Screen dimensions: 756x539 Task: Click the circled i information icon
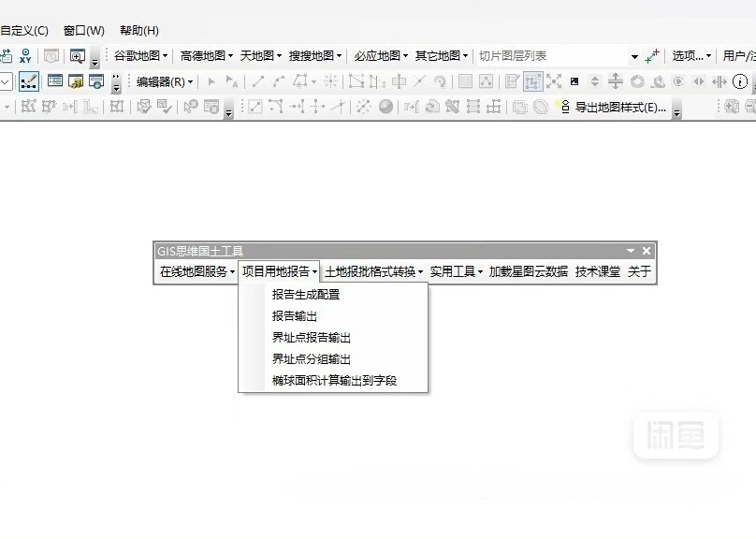[x=739, y=81]
